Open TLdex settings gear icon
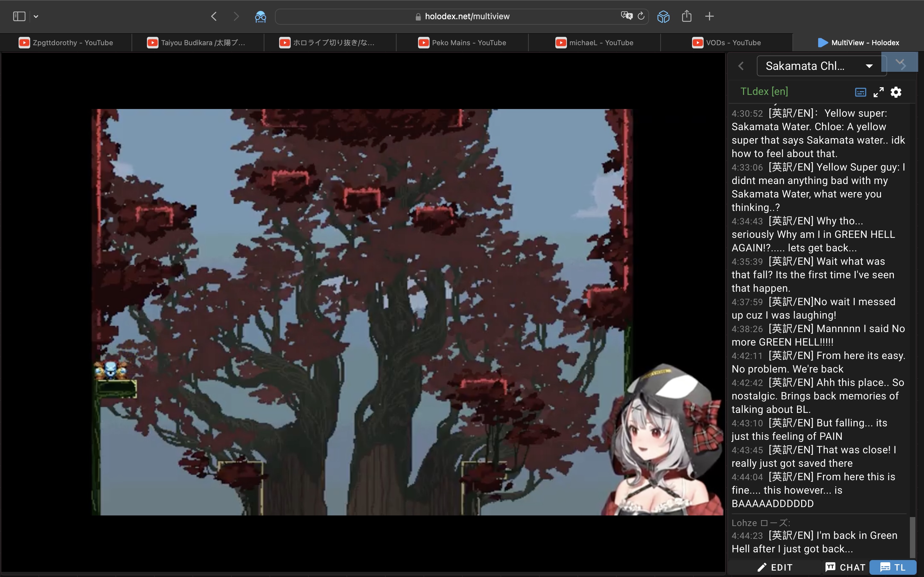 (896, 92)
